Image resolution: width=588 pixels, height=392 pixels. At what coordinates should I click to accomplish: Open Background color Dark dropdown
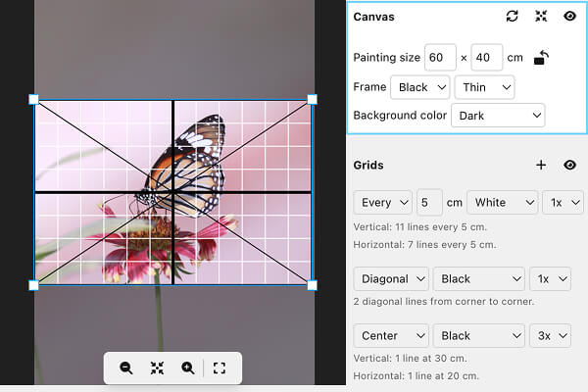point(498,116)
